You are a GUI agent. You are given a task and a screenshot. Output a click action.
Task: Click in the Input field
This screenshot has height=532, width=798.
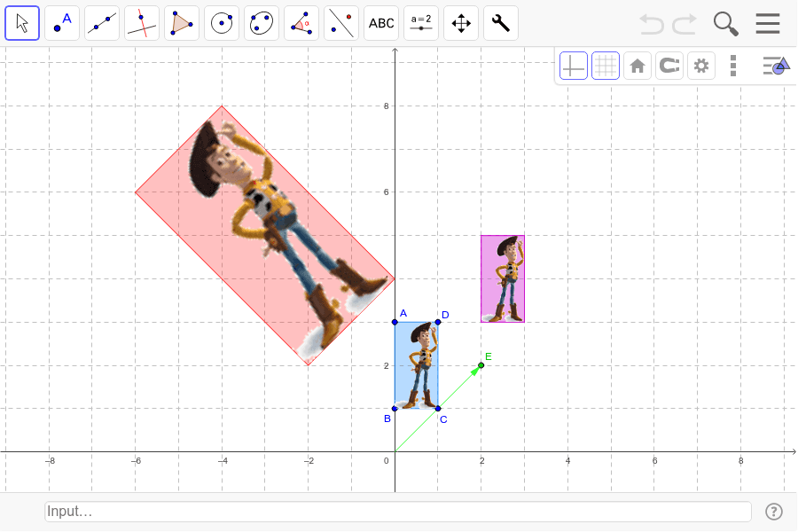coord(398,511)
